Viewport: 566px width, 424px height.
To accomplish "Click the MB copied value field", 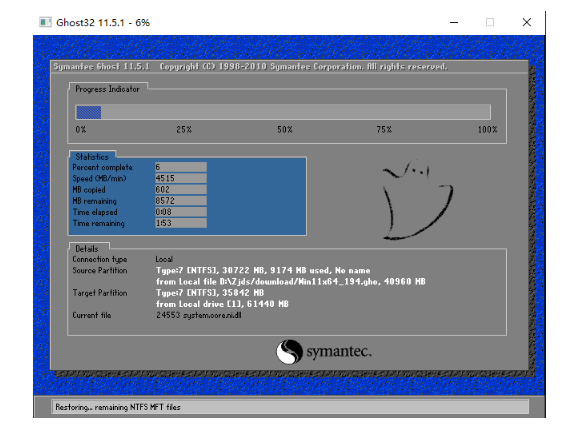I will coord(181,189).
